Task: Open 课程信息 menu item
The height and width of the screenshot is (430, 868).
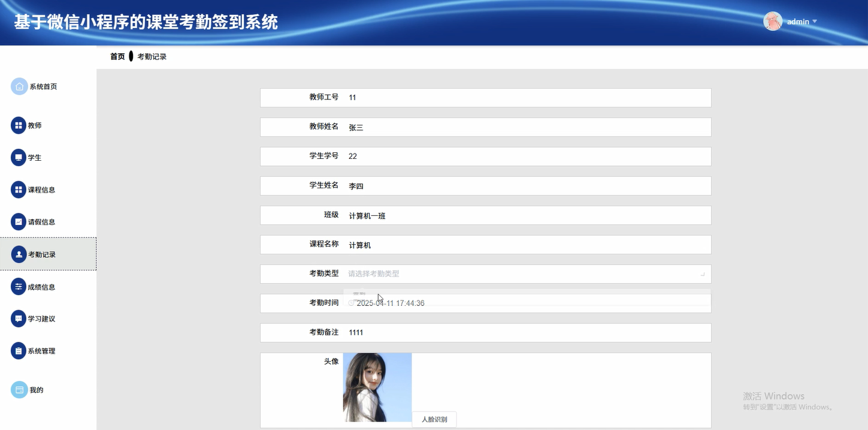Action: click(x=48, y=190)
